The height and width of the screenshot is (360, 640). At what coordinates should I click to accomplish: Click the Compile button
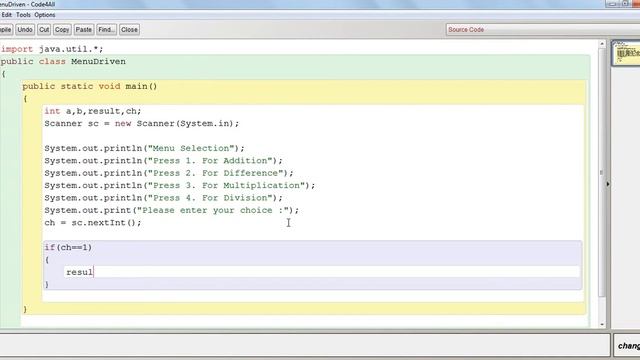tap(6, 29)
